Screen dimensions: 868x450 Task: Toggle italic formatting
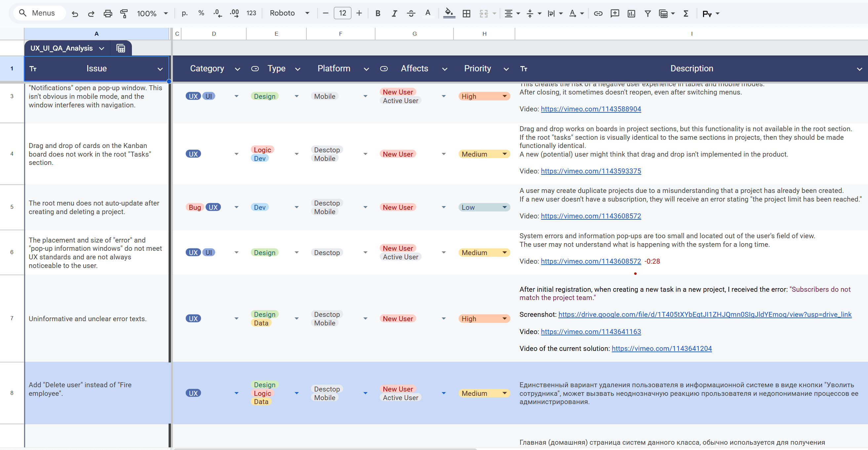point(394,14)
